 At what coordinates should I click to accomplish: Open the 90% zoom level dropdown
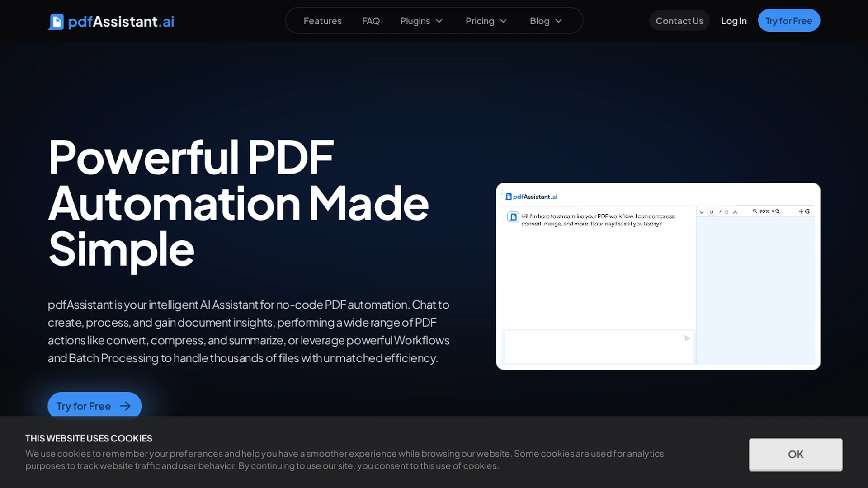click(767, 211)
